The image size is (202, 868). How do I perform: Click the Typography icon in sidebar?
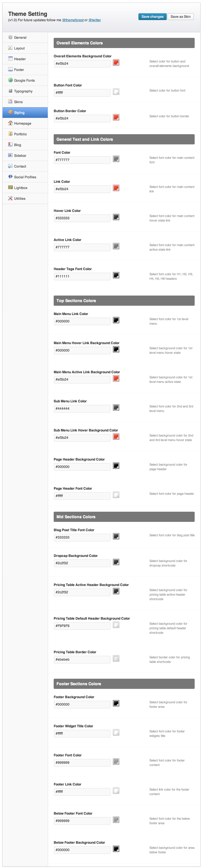[10, 91]
